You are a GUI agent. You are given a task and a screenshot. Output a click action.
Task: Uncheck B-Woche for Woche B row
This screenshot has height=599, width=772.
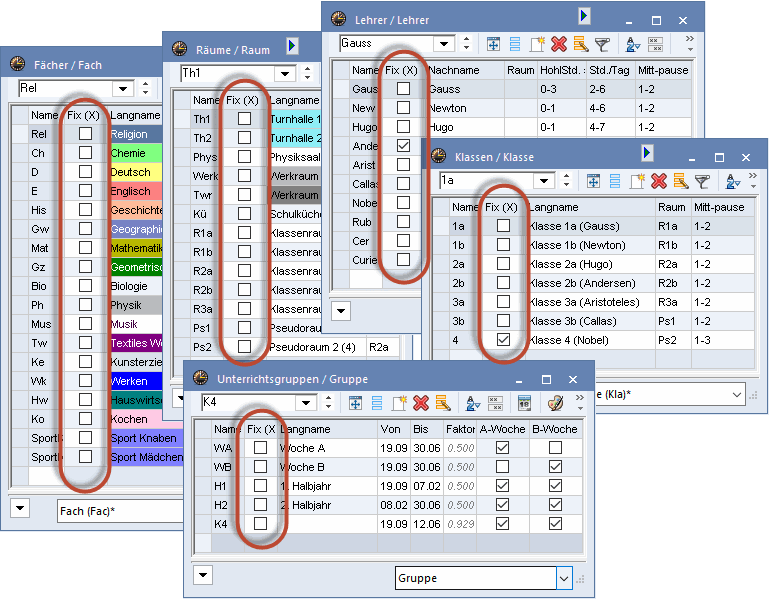(x=555, y=467)
